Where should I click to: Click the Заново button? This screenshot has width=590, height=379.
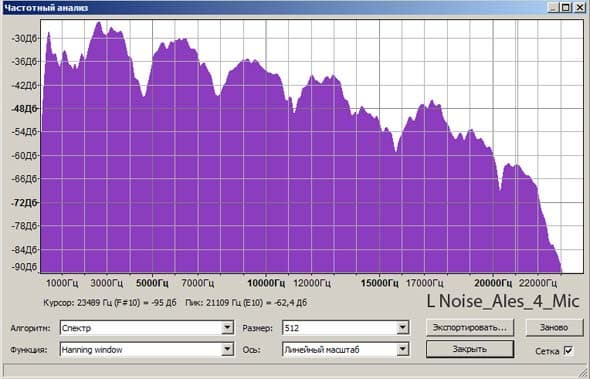coord(554,327)
